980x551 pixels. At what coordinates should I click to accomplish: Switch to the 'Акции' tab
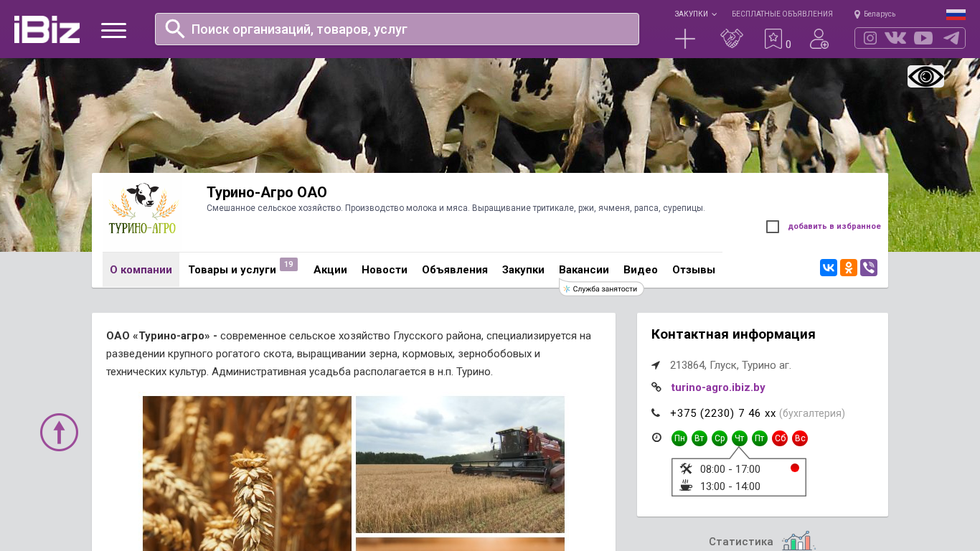pos(330,270)
